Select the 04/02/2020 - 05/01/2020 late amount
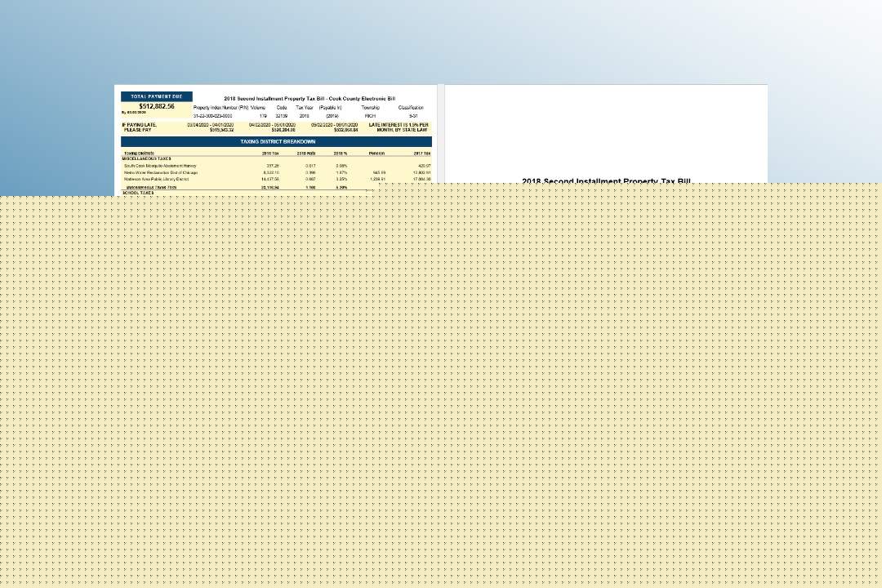The width and height of the screenshot is (882, 588). tap(283, 130)
